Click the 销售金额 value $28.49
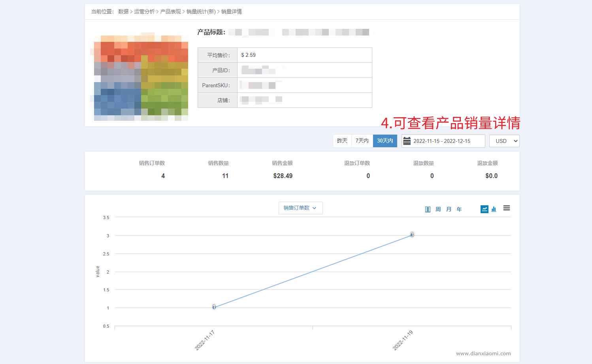Screen dimensions: 592x364 pos(283,176)
